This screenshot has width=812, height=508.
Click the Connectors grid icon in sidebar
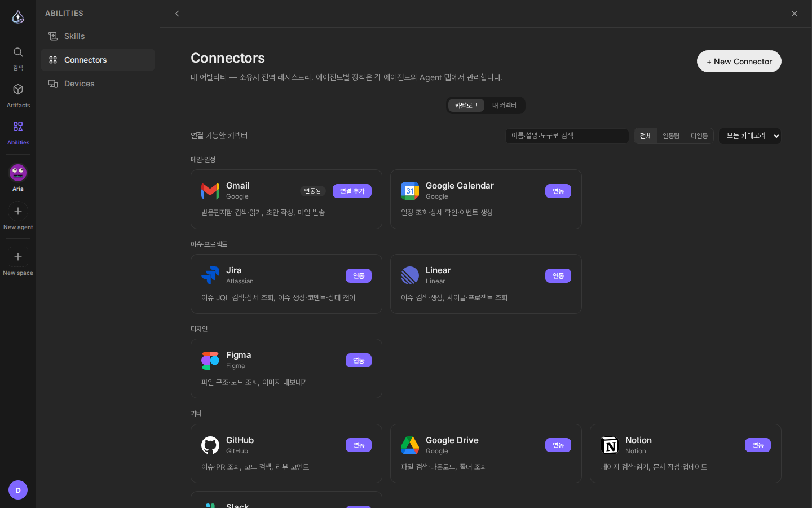(53, 60)
